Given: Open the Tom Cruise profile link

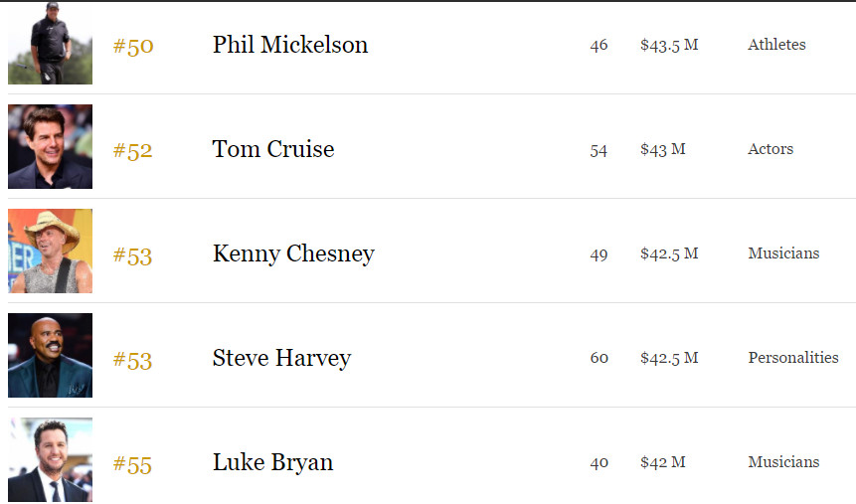Looking at the screenshot, I should click(x=273, y=149).
